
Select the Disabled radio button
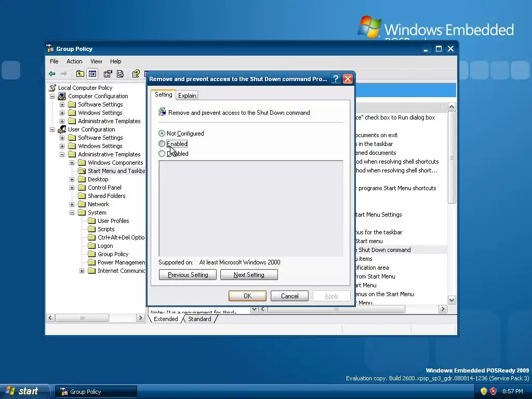[x=162, y=154]
